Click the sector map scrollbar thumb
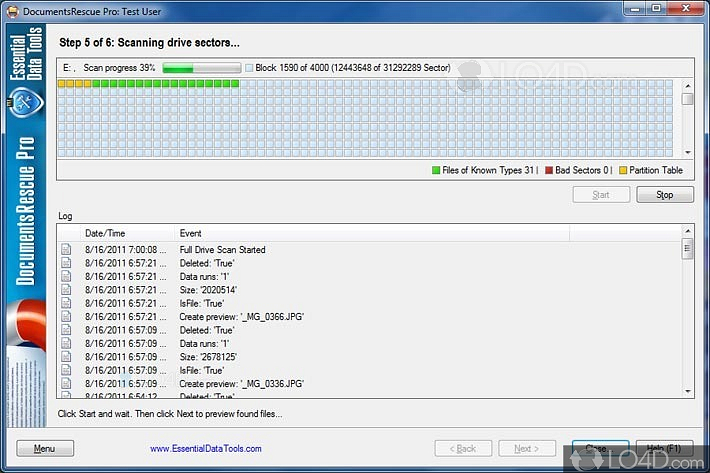This screenshot has height=473, width=710. [688, 99]
